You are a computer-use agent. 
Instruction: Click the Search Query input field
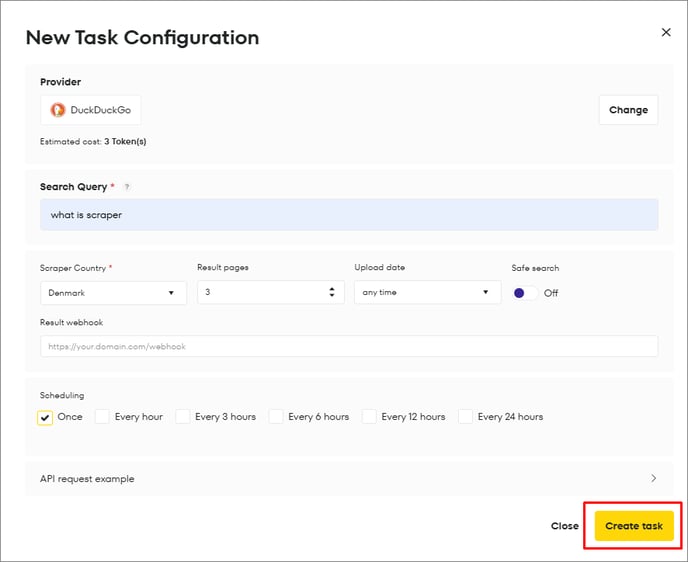pyautogui.click(x=349, y=215)
